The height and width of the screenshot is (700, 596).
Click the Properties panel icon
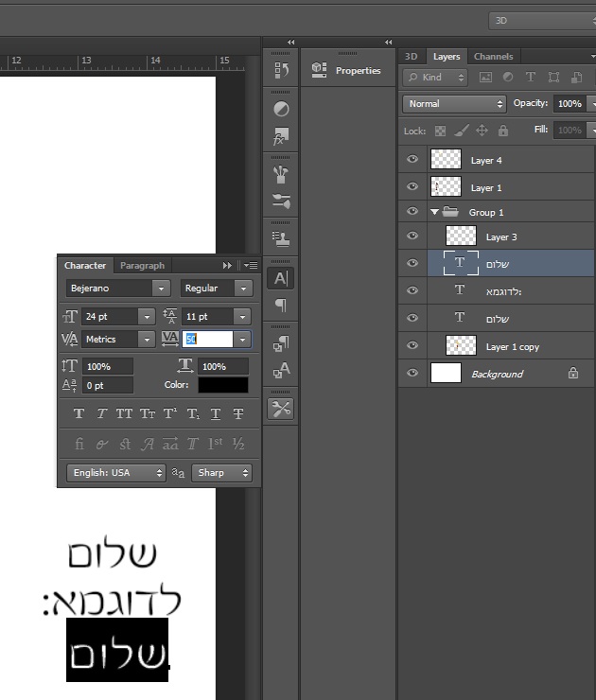click(319, 70)
